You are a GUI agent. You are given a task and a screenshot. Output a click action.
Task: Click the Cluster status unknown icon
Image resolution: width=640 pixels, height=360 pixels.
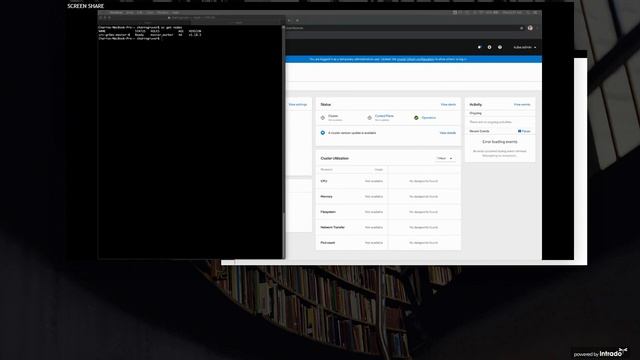(323, 118)
